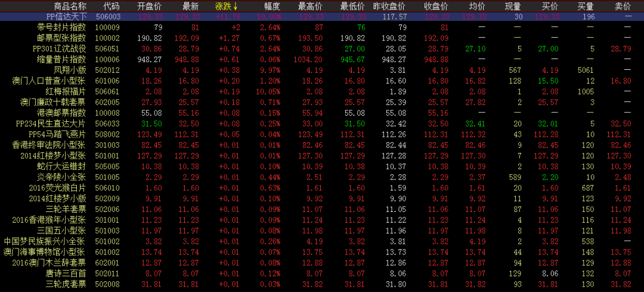Click the +11.76 change value
644x292 pixels.
click(x=227, y=17)
